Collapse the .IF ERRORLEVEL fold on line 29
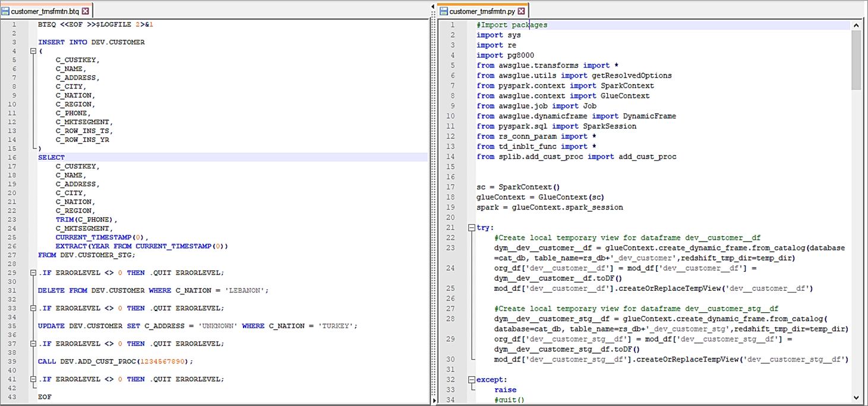Viewport: 868px width, 406px height. click(x=33, y=273)
